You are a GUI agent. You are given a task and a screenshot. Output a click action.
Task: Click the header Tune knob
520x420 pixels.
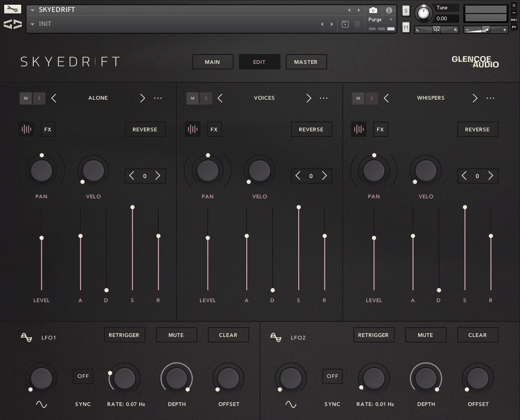423,13
